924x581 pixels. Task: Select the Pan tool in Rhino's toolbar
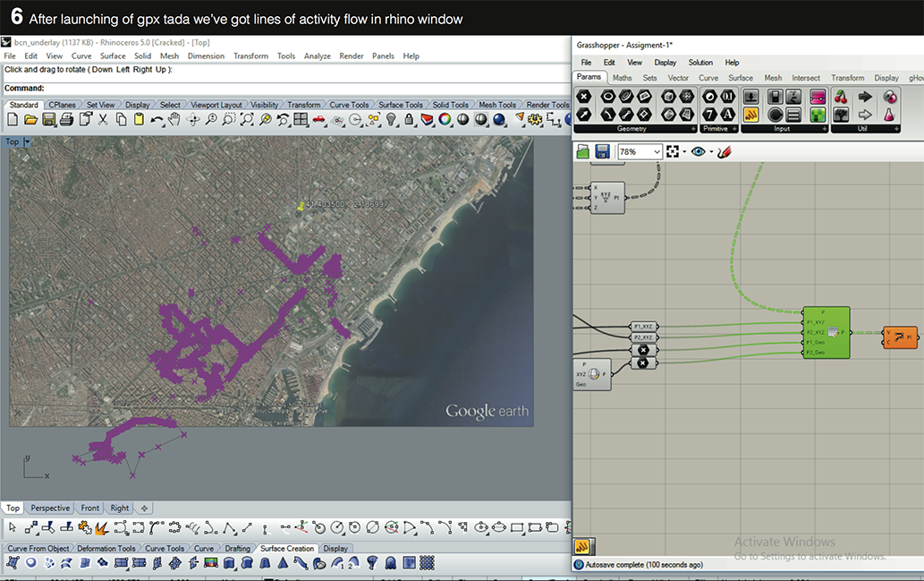point(174,118)
